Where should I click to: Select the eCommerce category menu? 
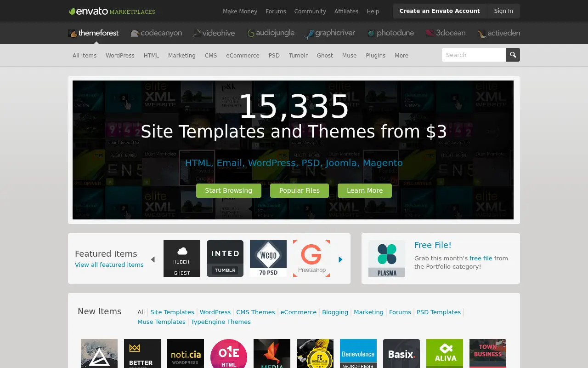click(x=243, y=55)
